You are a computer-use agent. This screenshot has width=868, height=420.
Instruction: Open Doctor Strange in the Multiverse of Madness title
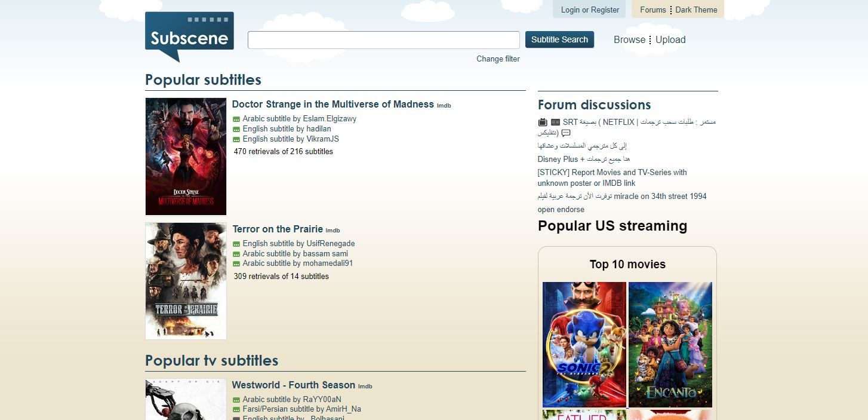(x=333, y=104)
